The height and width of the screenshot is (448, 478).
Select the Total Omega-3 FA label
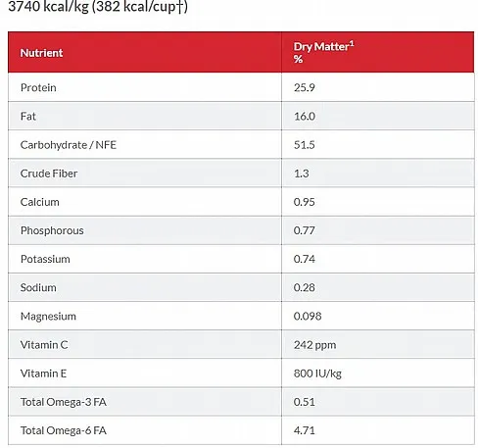tap(64, 402)
